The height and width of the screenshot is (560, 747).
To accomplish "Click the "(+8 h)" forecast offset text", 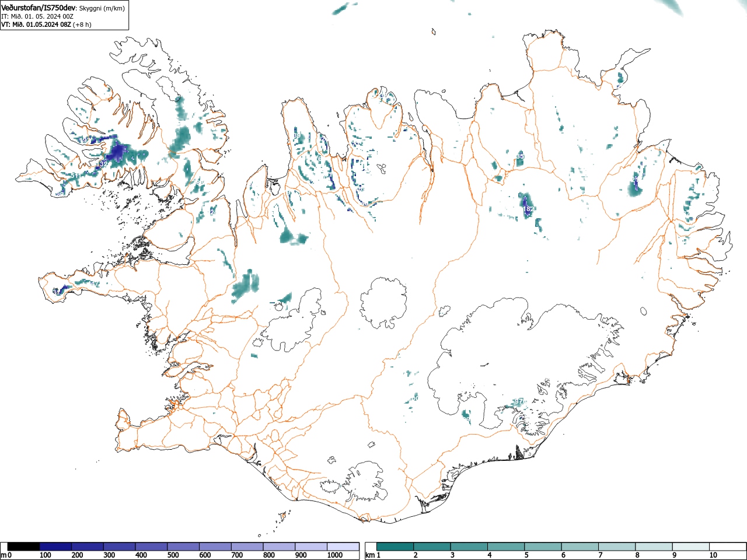I will (82, 24).
